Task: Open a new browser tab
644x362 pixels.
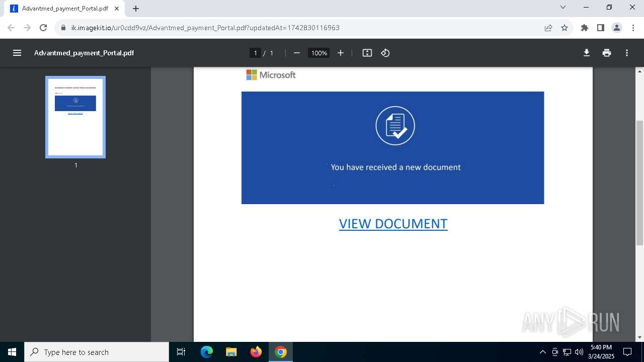Action: [136, 9]
